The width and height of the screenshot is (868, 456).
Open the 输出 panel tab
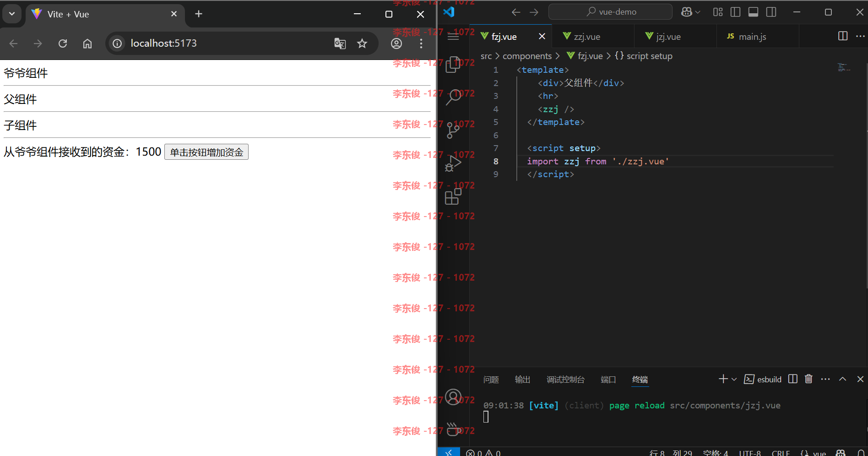[522, 380]
